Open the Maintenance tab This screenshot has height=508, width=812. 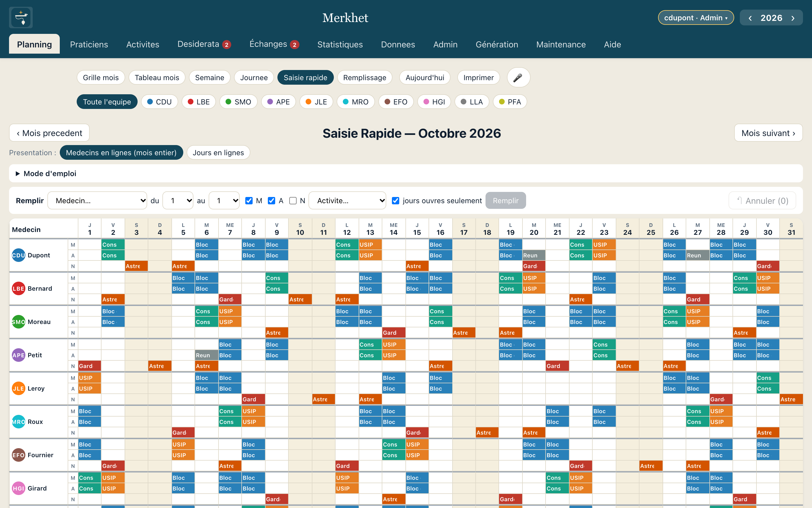tap(561, 44)
